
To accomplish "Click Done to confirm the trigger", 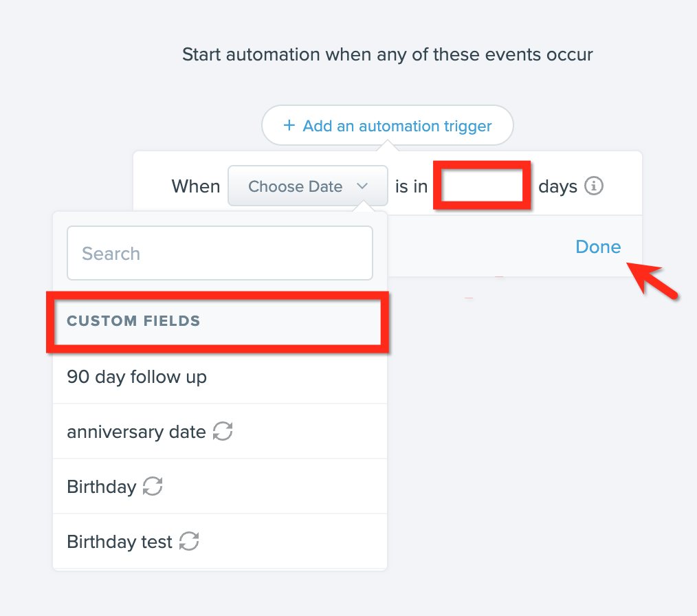I will pyautogui.click(x=598, y=247).
